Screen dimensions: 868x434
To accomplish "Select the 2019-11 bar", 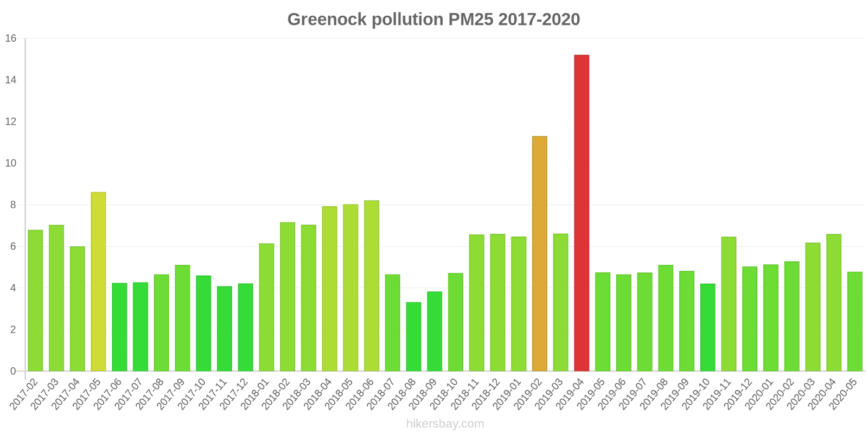I will click(x=729, y=304).
